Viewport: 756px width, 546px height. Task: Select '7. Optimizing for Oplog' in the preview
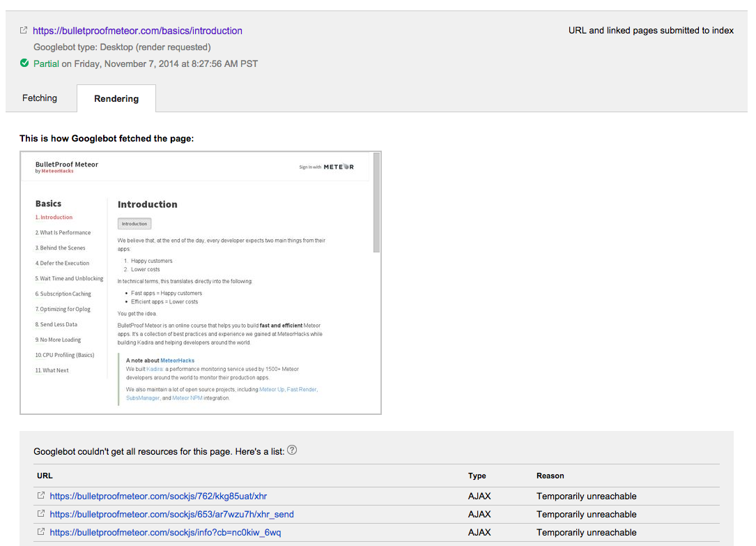click(x=63, y=309)
